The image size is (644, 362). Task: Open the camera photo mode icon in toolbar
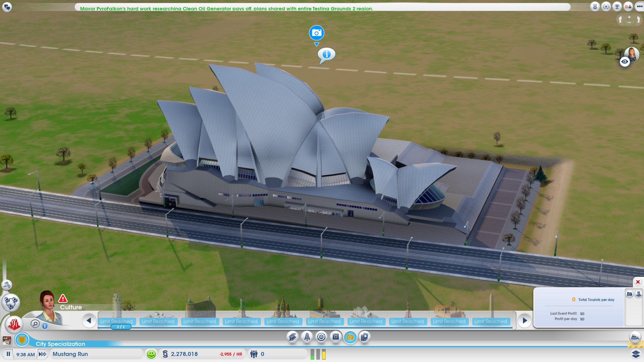[350, 337]
